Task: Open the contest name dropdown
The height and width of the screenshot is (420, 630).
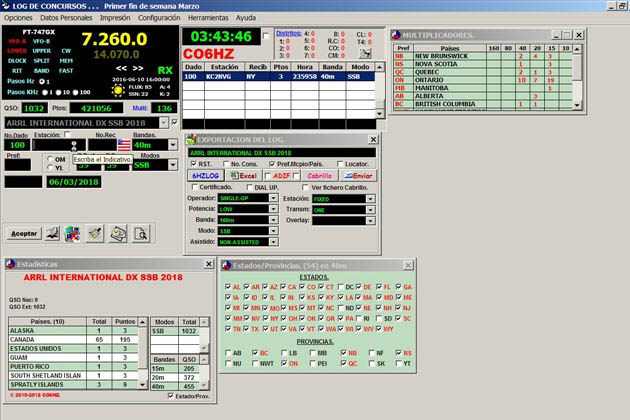Action: (x=164, y=123)
